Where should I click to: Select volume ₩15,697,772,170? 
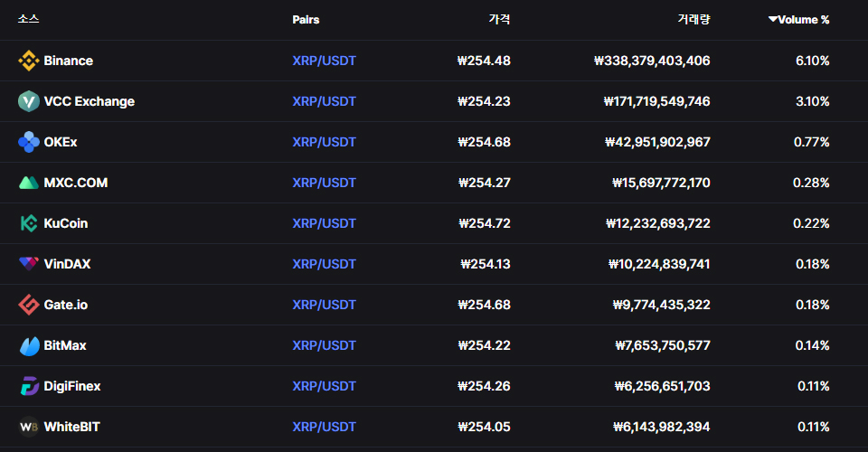click(x=662, y=183)
